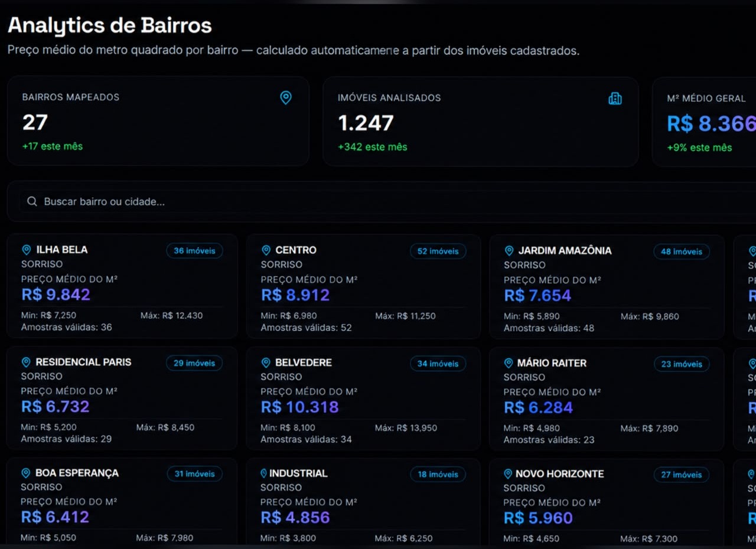Click the R$ 10.318 average price value
The image size is (756, 549).
pos(299,407)
